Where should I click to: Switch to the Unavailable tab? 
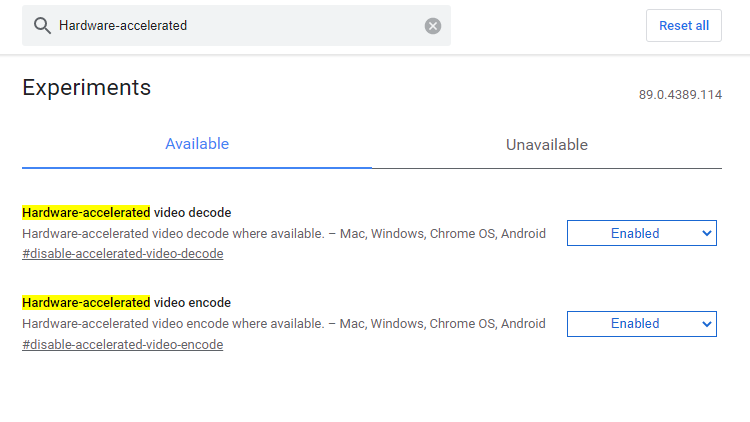point(547,144)
